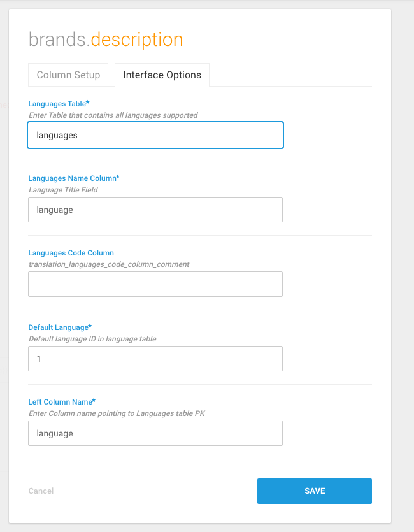Click the Languages Code Column label
The width and height of the screenshot is (414, 532).
(71, 253)
